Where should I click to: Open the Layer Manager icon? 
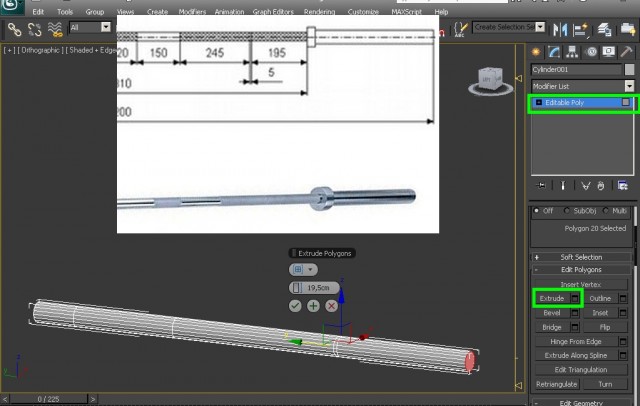click(604, 29)
